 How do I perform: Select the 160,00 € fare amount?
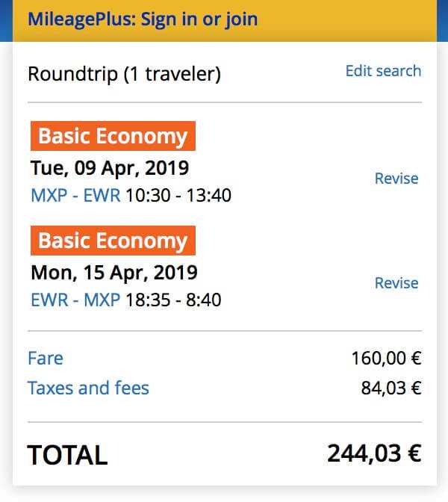pyautogui.click(x=387, y=358)
